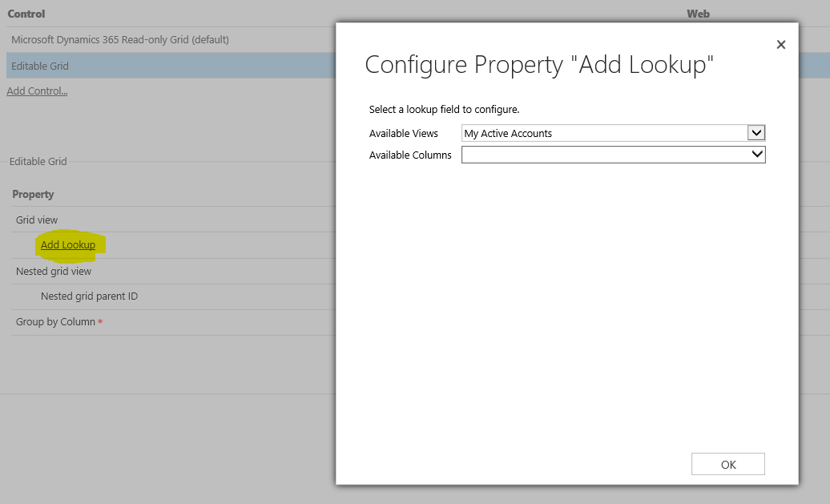Click the Control column header
This screenshot has height=504, width=830.
pos(26,14)
